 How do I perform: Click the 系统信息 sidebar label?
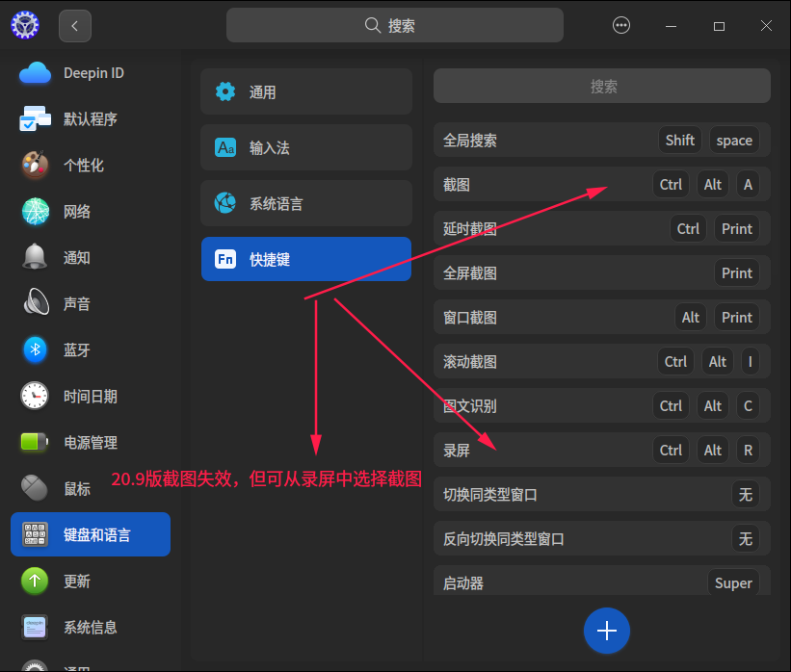[91, 627]
